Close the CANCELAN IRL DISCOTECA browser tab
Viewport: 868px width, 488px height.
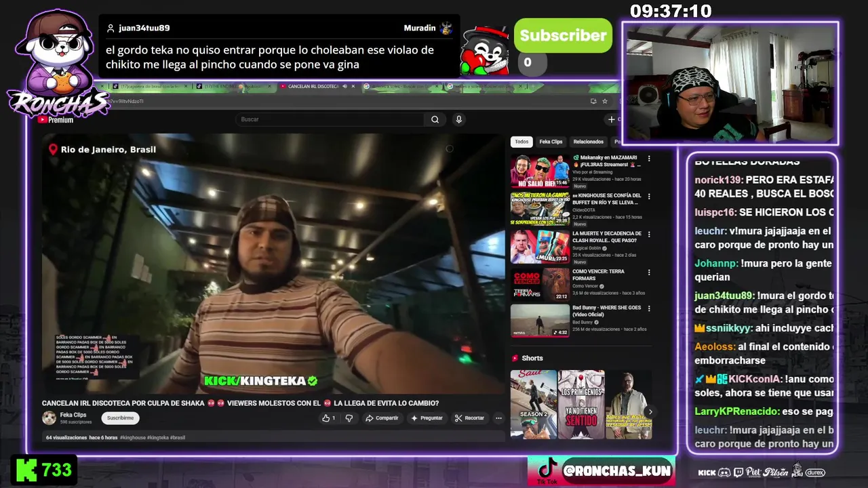[x=353, y=86]
